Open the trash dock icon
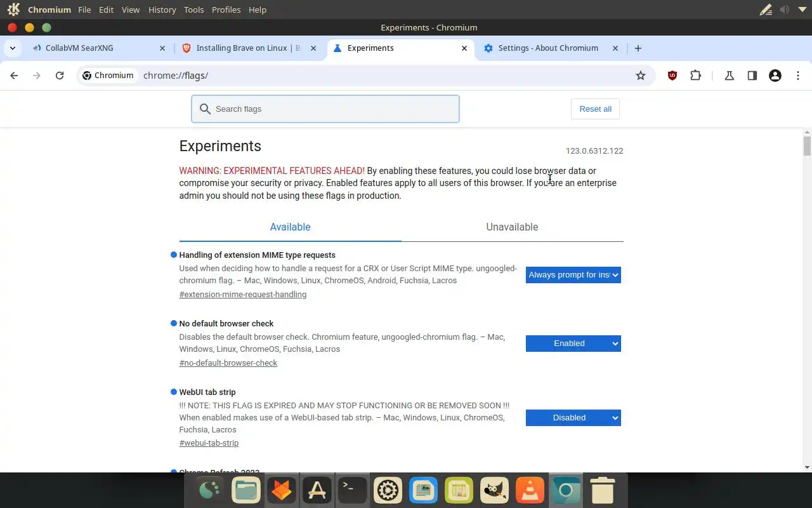Viewport: 812px width, 508px height. (602, 491)
